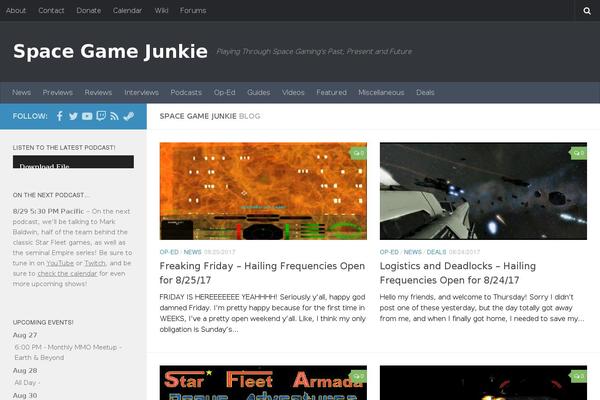Click the Aug 28 event date

click(x=25, y=371)
